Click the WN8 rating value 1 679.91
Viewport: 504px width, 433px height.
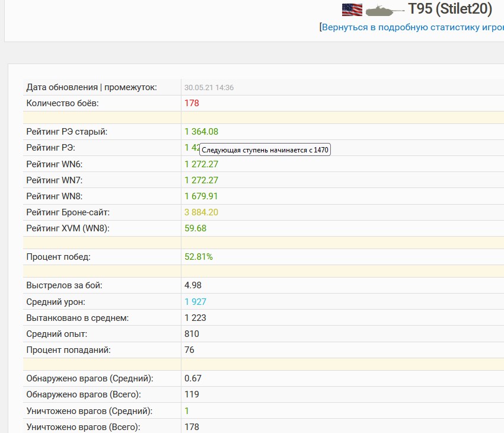pyautogui.click(x=201, y=196)
